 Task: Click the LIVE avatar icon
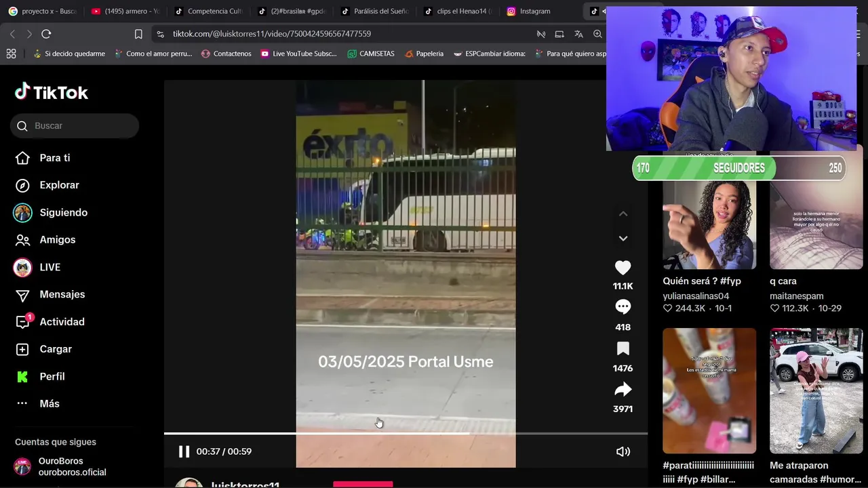(22, 267)
